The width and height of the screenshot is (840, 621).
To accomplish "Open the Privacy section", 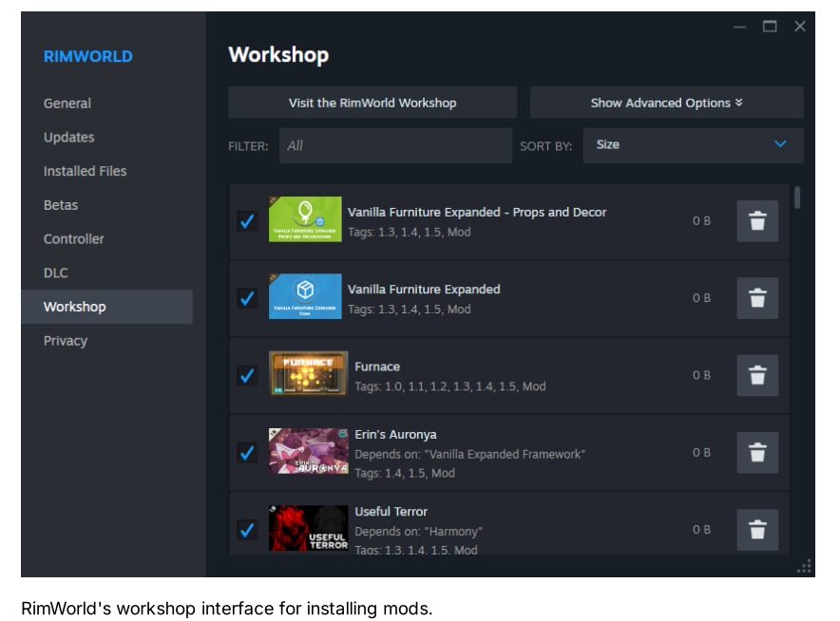I will point(66,341).
